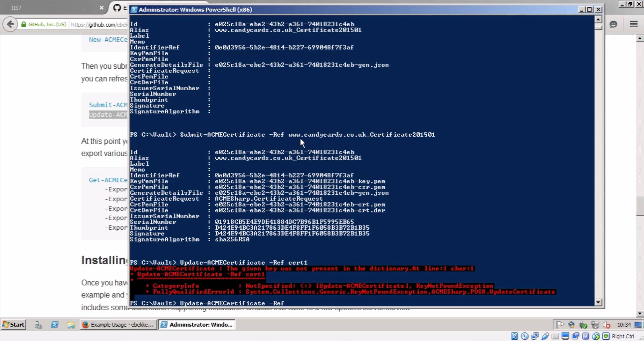Click the VirtualBox shared folders status icon
Screen dimensions: 644x341
[x=555, y=336]
